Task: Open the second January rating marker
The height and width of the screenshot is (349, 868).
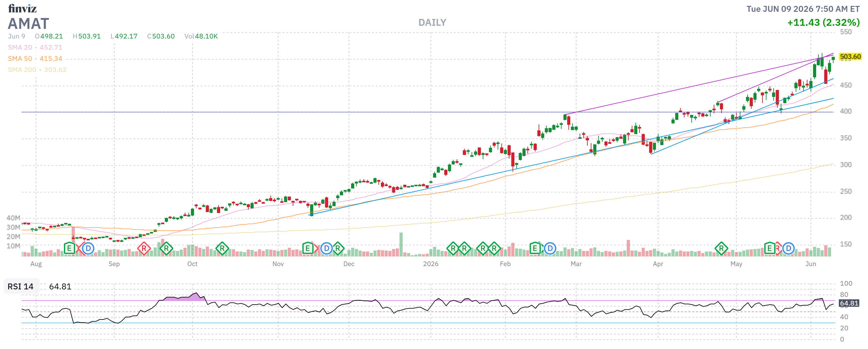Action: coord(464,249)
